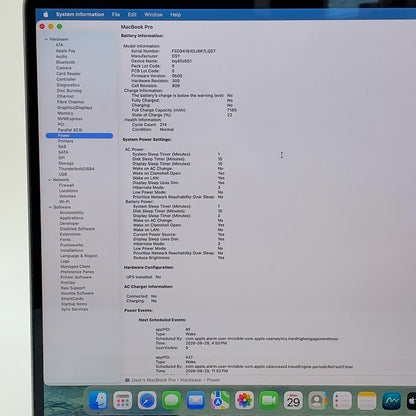The height and width of the screenshot is (416, 416).
Task: Open the Apple menu
Action: [x=46, y=14]
